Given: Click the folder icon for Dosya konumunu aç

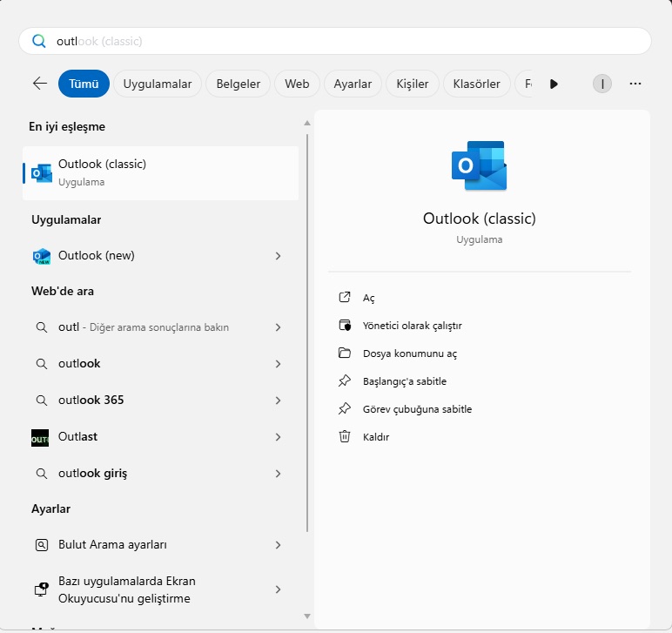Looking at the screenshot, I should (345, 354).
